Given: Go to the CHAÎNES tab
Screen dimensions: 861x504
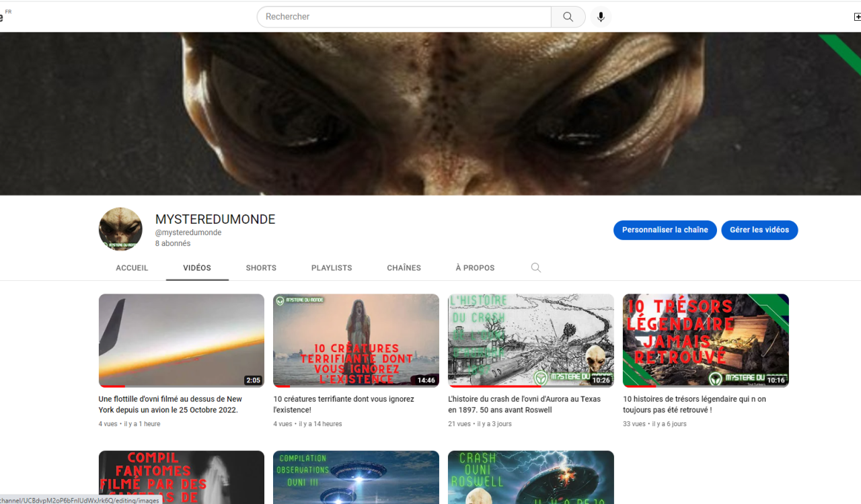Looking at the screenshot, I should click(404, 267).
